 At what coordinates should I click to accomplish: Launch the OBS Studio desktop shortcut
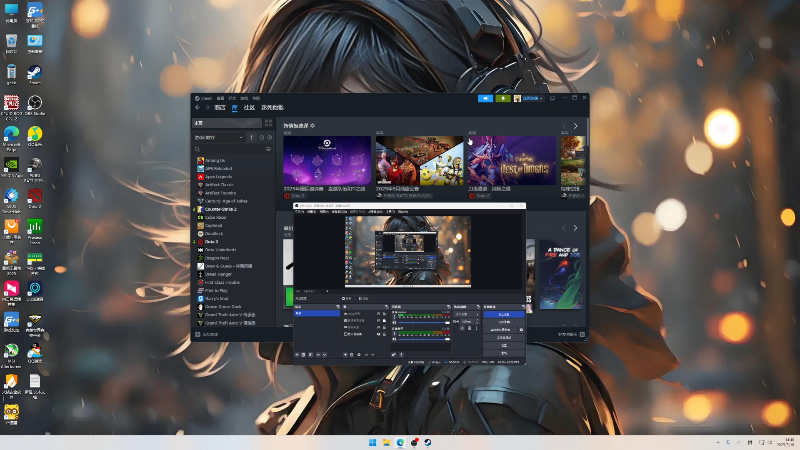[x=35, y=106]
